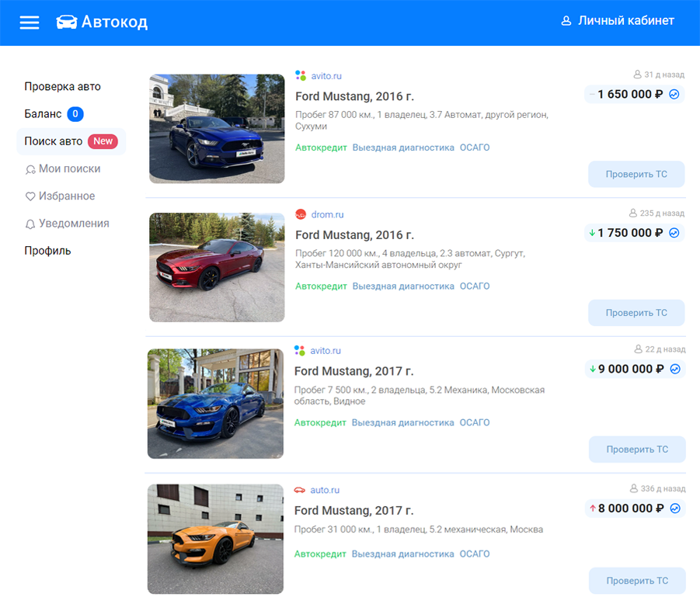Click price-history icon next to 1 750 000 ₽
Viewport: 700px width, 604px height.
point(674,233)
